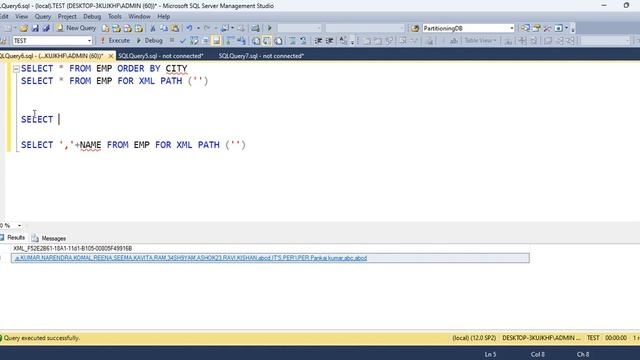Open an Analysis Services MDX Query icon
Viewport: 640px width, 360px height.
[116, 28]
